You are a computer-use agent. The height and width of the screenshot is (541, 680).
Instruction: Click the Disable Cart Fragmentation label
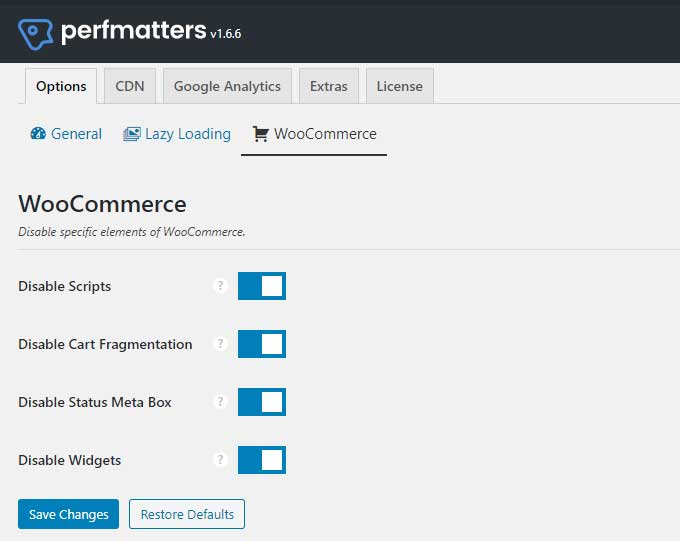point(105,344)
